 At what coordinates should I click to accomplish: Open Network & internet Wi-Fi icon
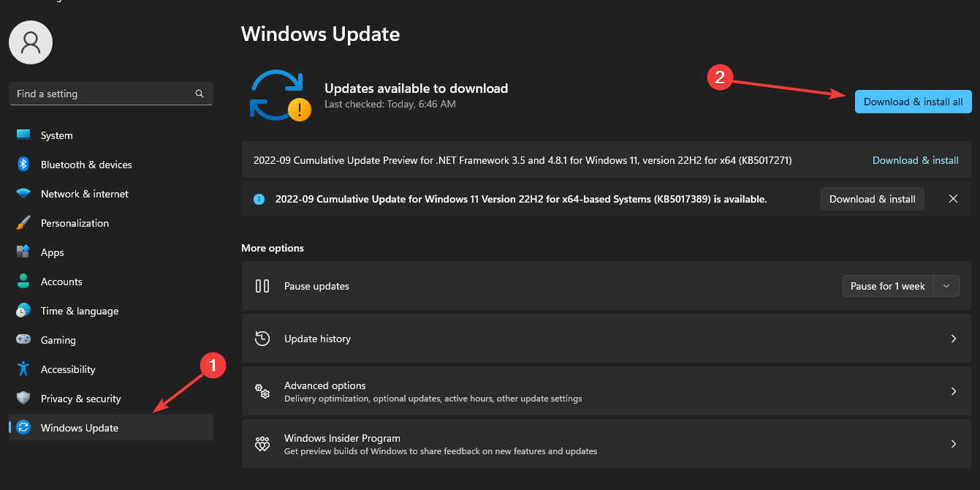point(23,194)
